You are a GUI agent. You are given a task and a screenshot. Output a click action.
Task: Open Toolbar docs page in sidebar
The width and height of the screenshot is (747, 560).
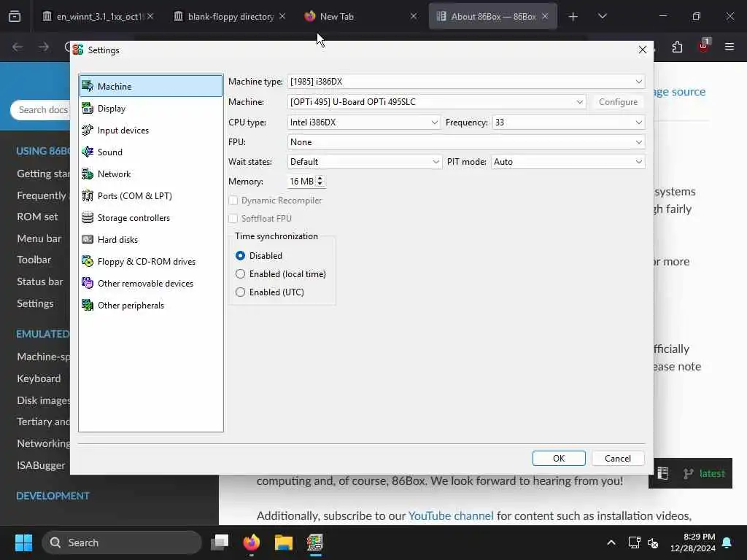(34, 260)
